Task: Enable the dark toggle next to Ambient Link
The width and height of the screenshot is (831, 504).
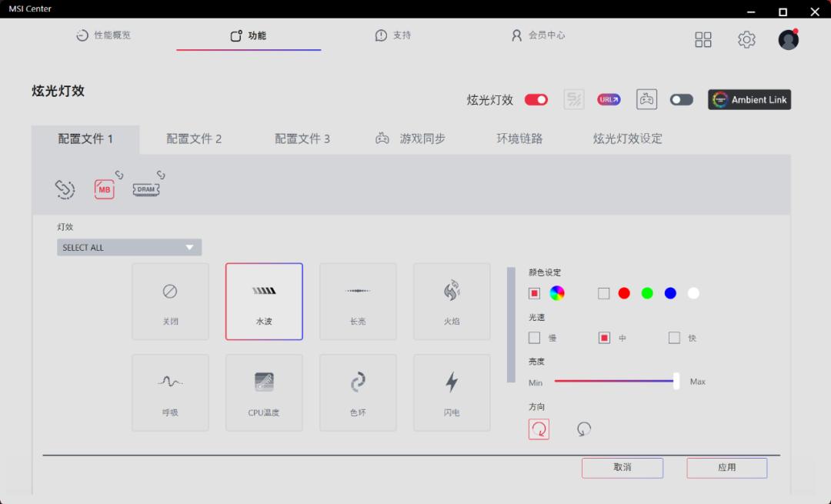Action: pos(681,99)
